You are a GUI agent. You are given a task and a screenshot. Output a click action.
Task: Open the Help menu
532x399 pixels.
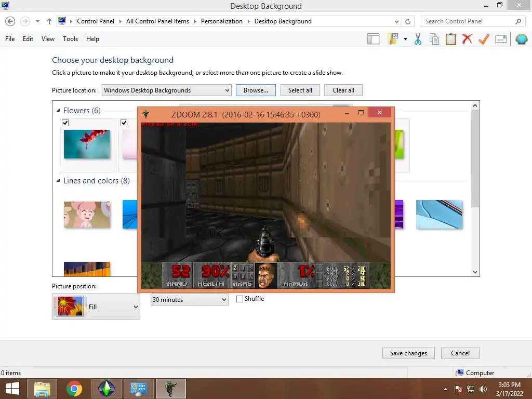click(92, 39)
